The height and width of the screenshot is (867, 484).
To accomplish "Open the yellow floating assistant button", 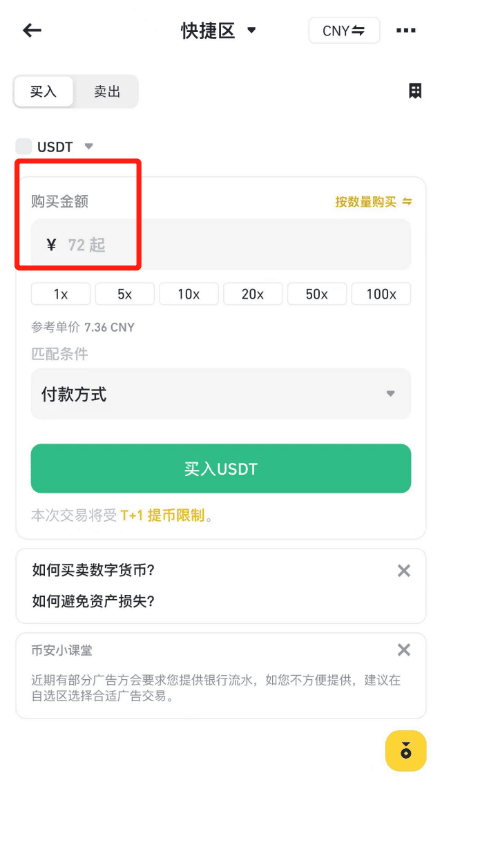I will tap(406, 750).
